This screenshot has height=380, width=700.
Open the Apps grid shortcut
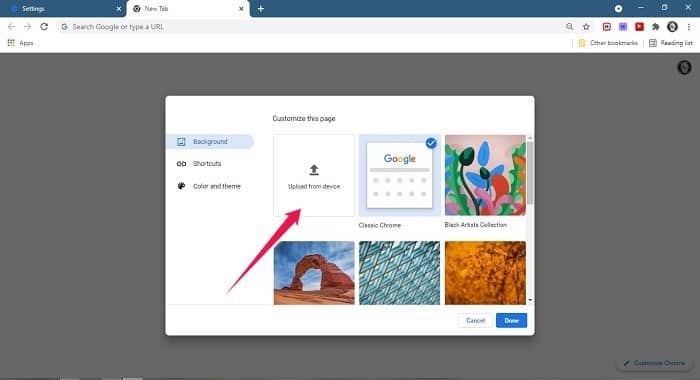(21, 43)
